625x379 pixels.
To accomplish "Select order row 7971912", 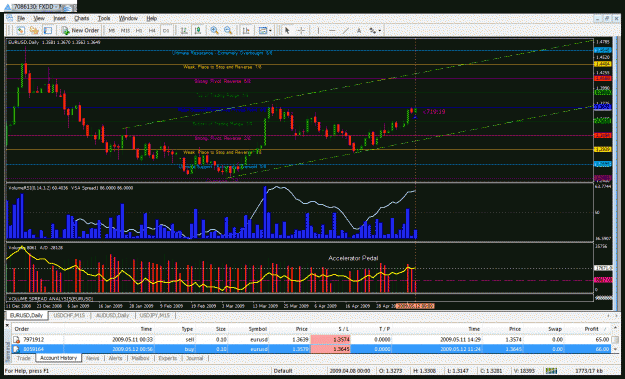I will pyautogui.click(x=311, y=340).
